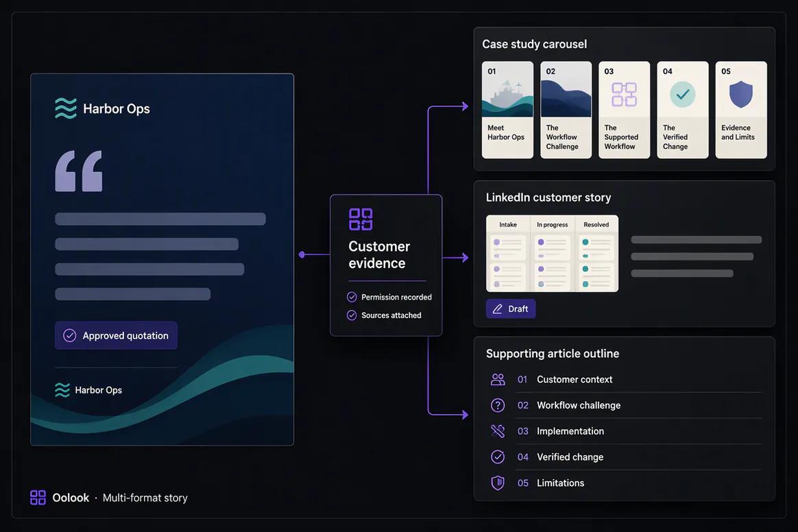The height and width of the screenshot is (532, 798).
Task: Click the Harbor Ops text in the card footer
Action: tap(98, 390)
